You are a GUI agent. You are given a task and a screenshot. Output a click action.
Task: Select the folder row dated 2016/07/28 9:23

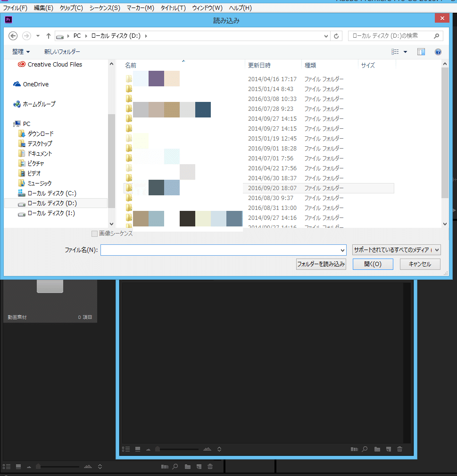pos(259,109)
